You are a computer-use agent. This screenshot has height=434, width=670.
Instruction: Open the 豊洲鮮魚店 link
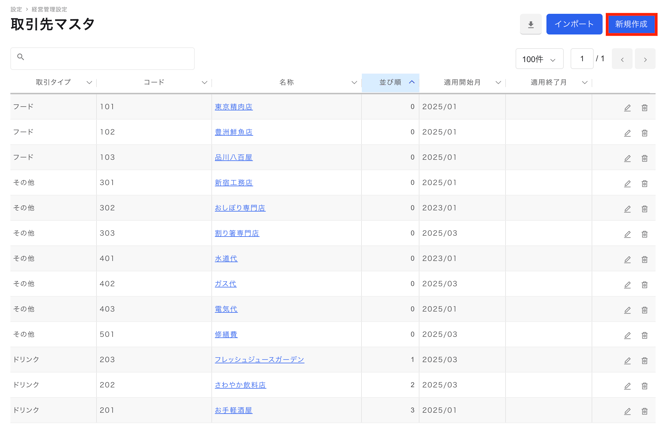233,132
